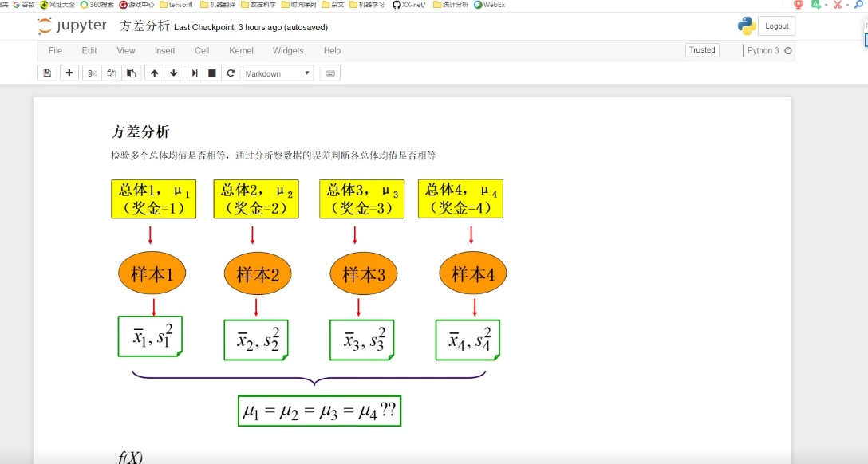Move selected cell up
Screen dimensions: 868x464
click(x=154, y=73)
